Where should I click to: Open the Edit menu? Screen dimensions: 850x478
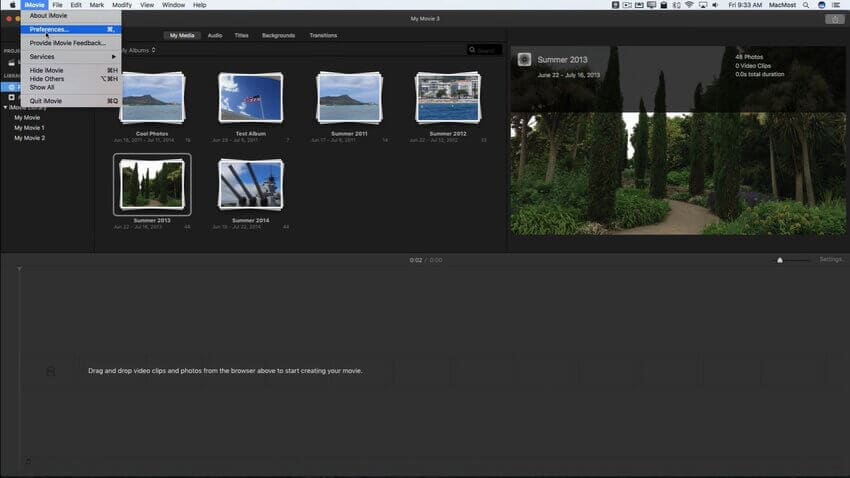76,5
